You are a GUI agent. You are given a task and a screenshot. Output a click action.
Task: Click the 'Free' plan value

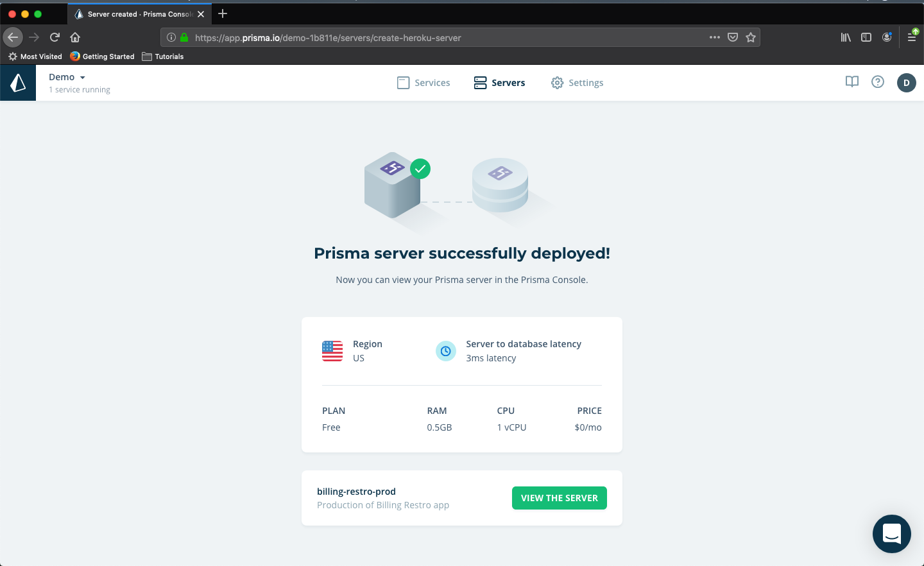[x=331, y=427]
